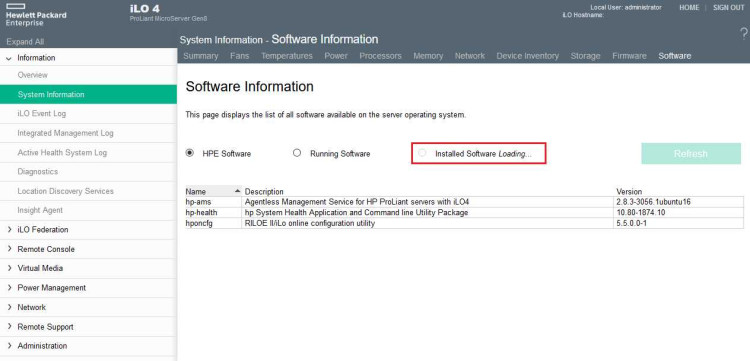The width and height of the screenshot is (750, 361).
Task: Select the Running Software radio button
Action: coord(297,153)
